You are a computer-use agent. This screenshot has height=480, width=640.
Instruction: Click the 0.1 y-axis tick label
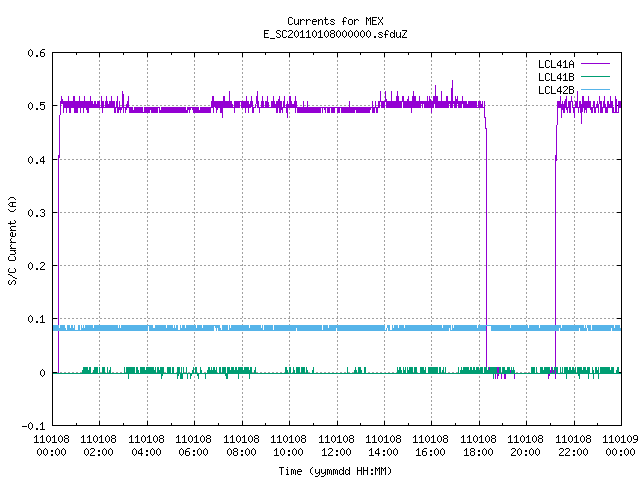36,319
